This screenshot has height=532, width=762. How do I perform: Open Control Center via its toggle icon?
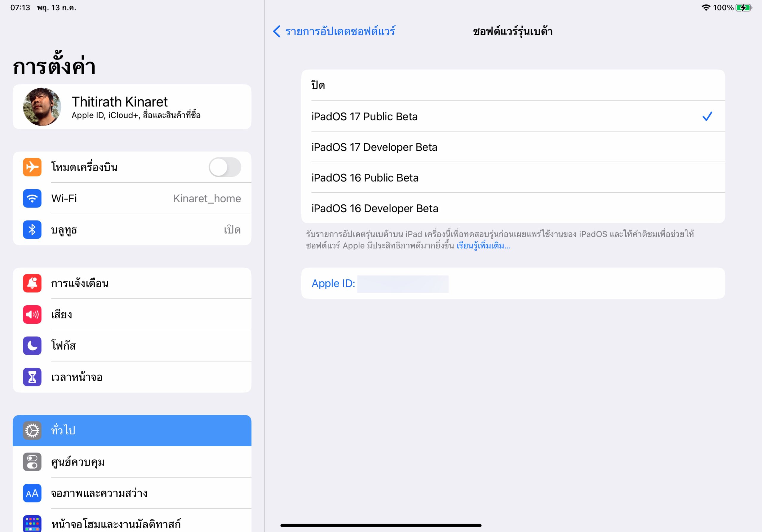click(x=32, y=462)
